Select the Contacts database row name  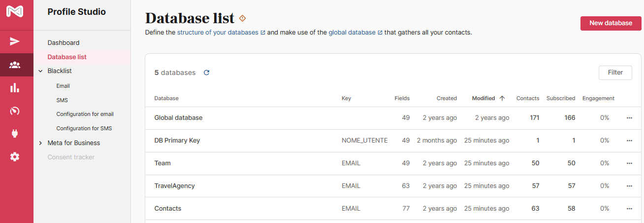click(168, 209)
